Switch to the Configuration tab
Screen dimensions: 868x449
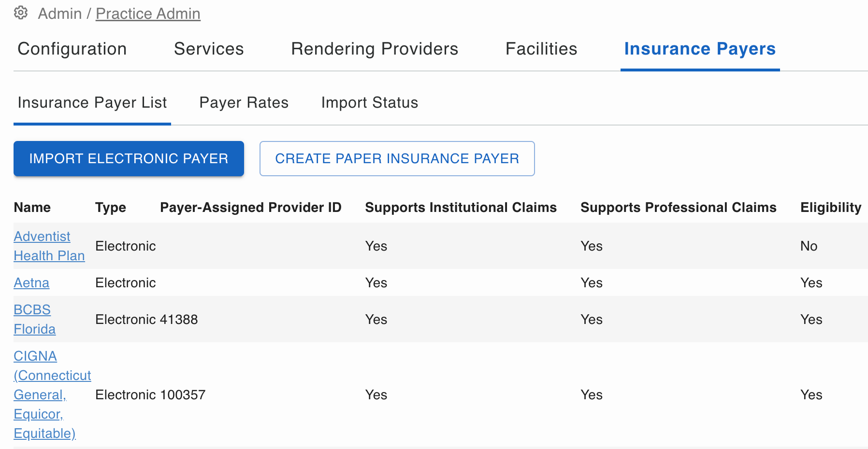coord(72,49)
